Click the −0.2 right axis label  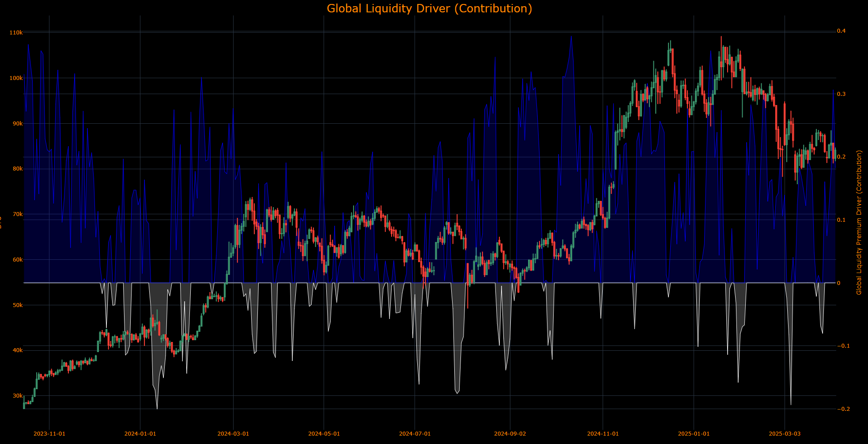click(843, 409)
